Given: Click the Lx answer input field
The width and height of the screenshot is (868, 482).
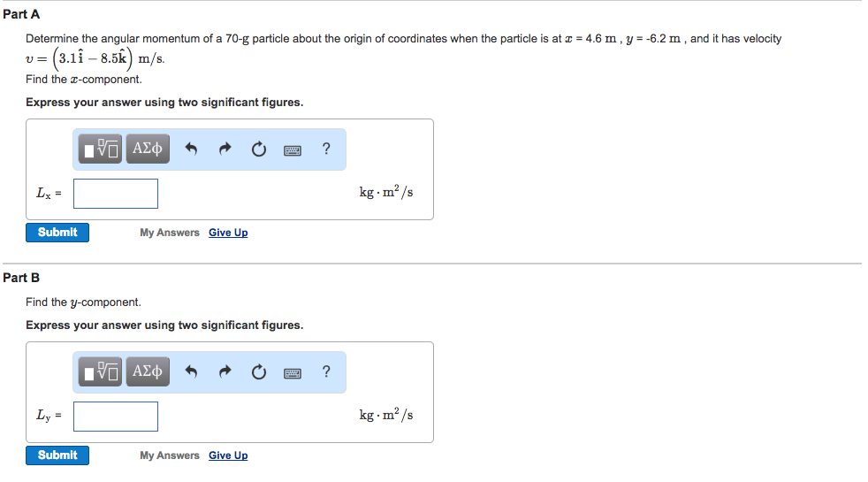Looking at the screenshot, I should click(116, 193).
